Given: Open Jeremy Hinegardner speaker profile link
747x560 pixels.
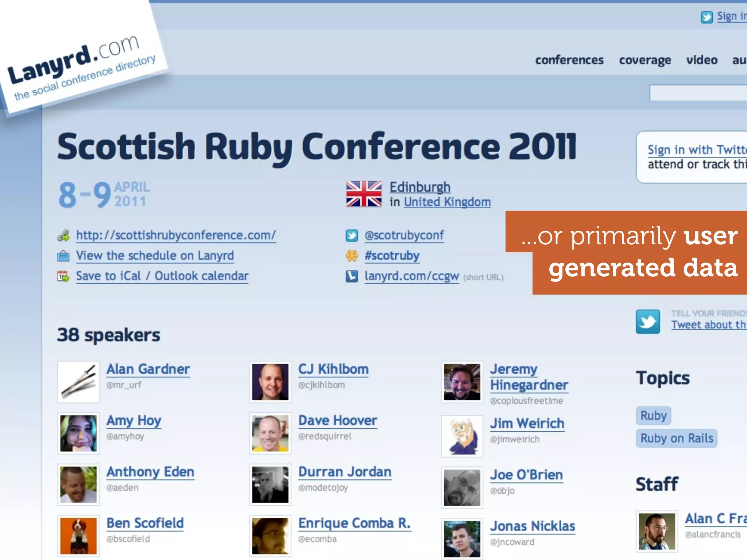Looking at the screenshot, I should coord(529,377).
